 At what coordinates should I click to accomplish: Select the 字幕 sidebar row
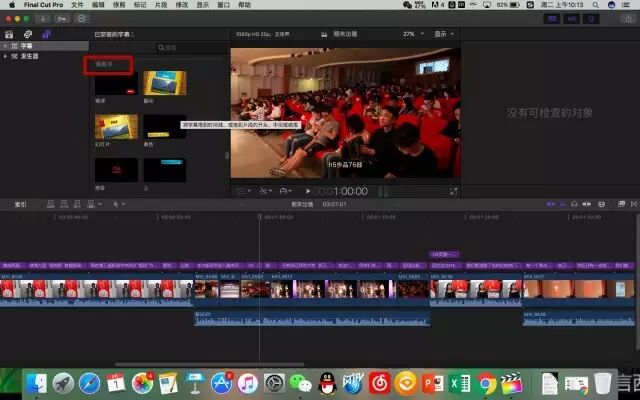point(44,46)
